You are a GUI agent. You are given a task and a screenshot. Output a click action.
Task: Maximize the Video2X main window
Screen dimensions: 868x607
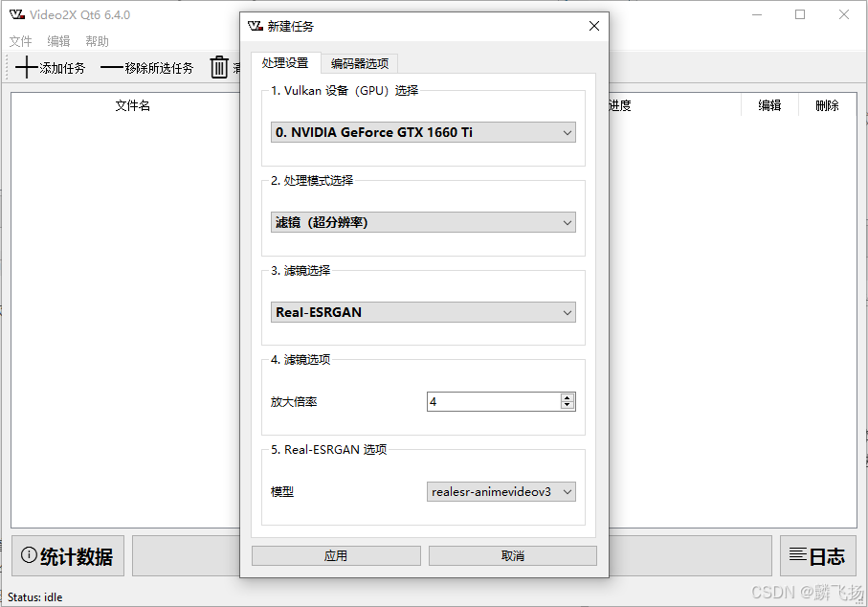[800, 14]
